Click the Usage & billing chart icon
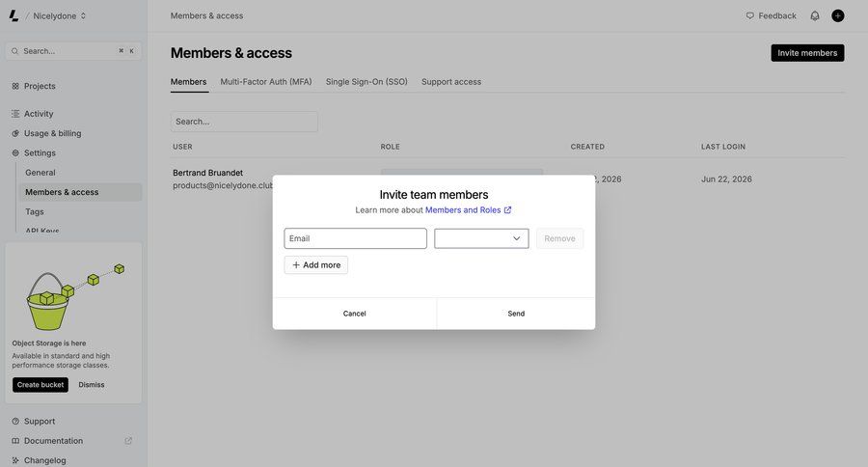868x467 pixels. click(15, 133)
